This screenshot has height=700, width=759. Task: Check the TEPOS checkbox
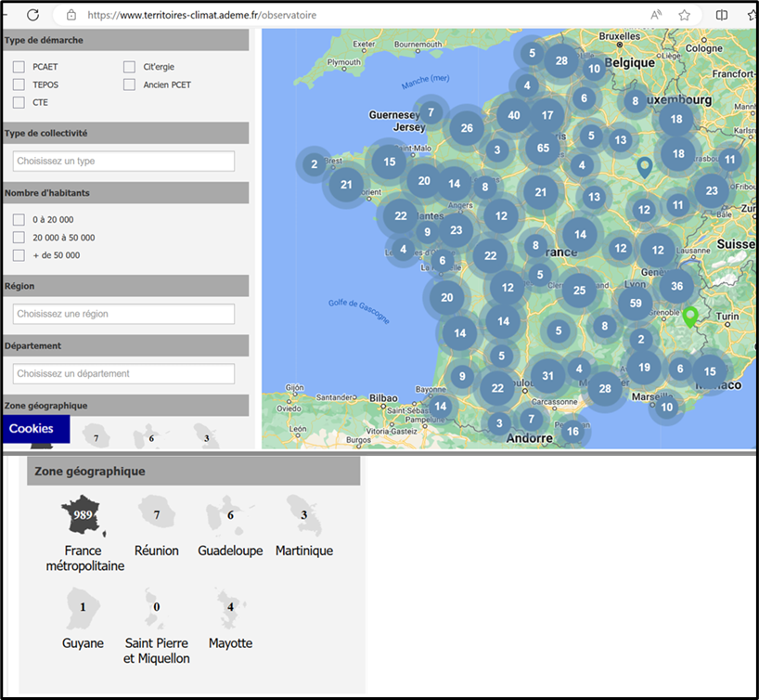coord(19,84)
